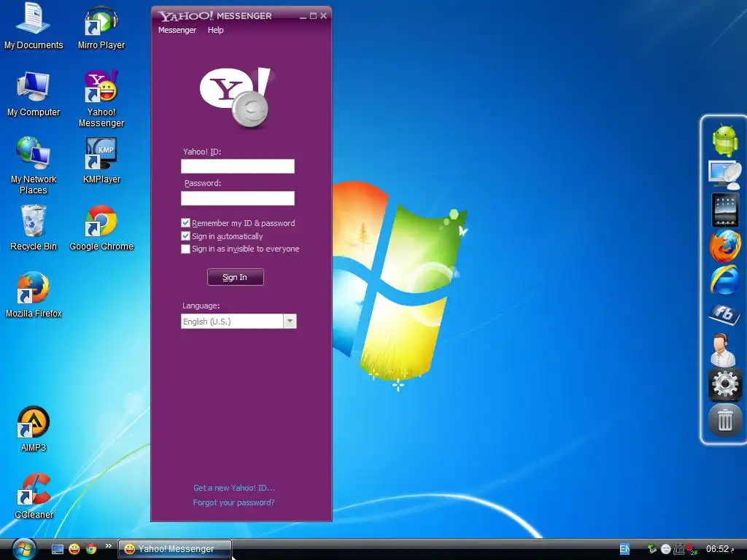Select the Mirro Player shortcut
The image size is (747, 560).
coord(101,27)
